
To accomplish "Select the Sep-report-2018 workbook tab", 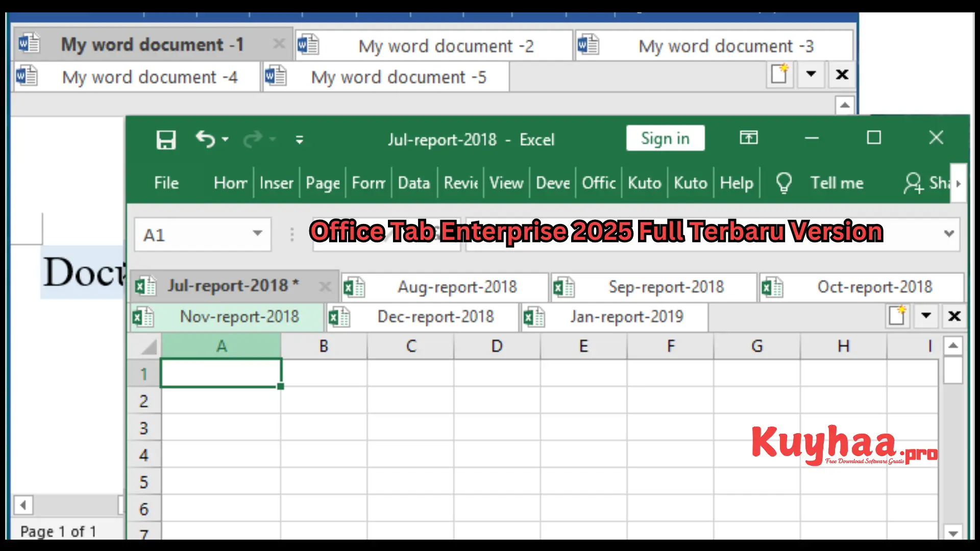I will [x=666, y=287].
